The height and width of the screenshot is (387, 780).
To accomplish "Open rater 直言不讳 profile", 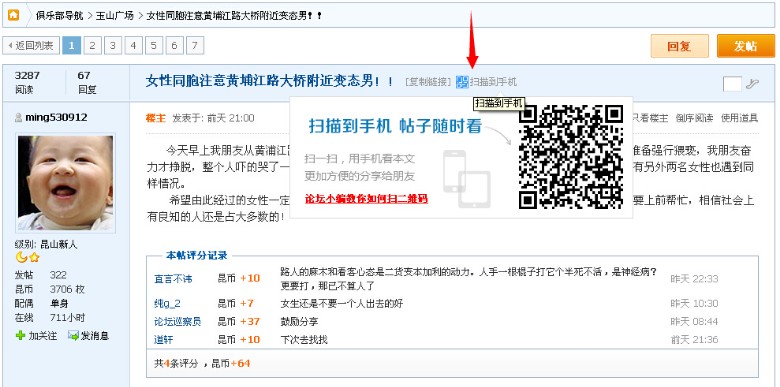I will click(x=173, y=279).
